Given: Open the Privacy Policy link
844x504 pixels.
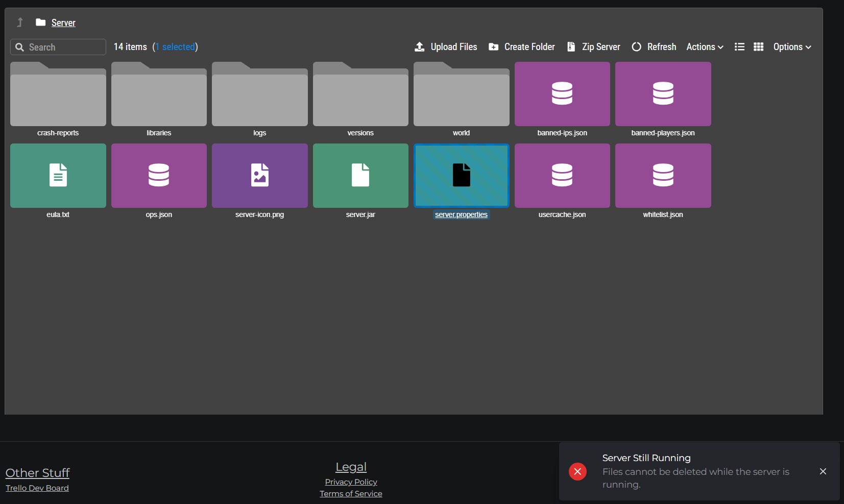Looking at the screenshot, I should click(x=351, y=482).
